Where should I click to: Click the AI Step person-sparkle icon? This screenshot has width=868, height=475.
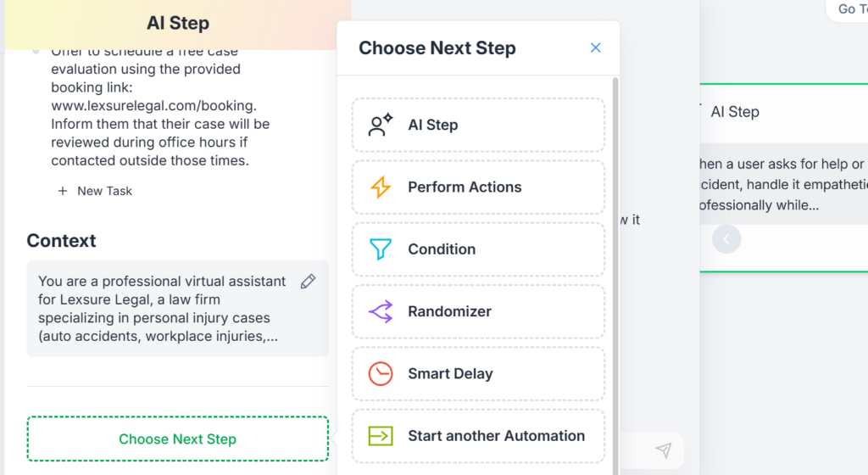(381, 125)
